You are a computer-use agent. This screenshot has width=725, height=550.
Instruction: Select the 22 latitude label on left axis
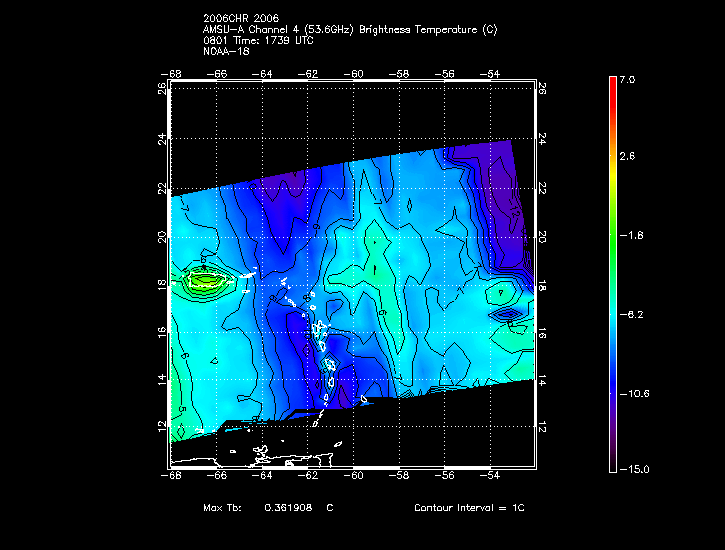[162, 188]
